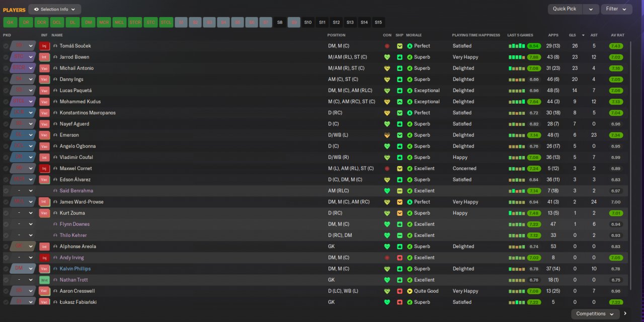Click Thilo Kehrer's match sharpness icon
This screenshot has width=644, height=322.
pyautogui.click(x=399, y=235)
